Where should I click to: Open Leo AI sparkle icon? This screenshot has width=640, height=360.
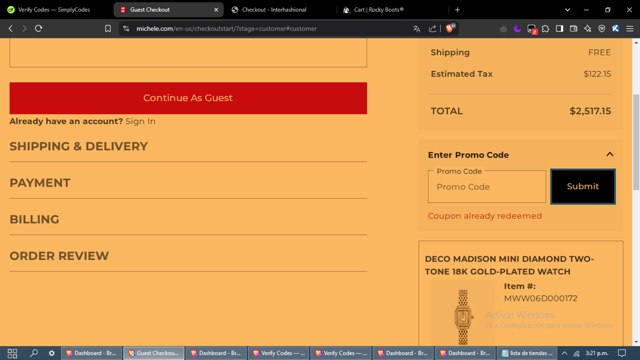coord(587,29)
